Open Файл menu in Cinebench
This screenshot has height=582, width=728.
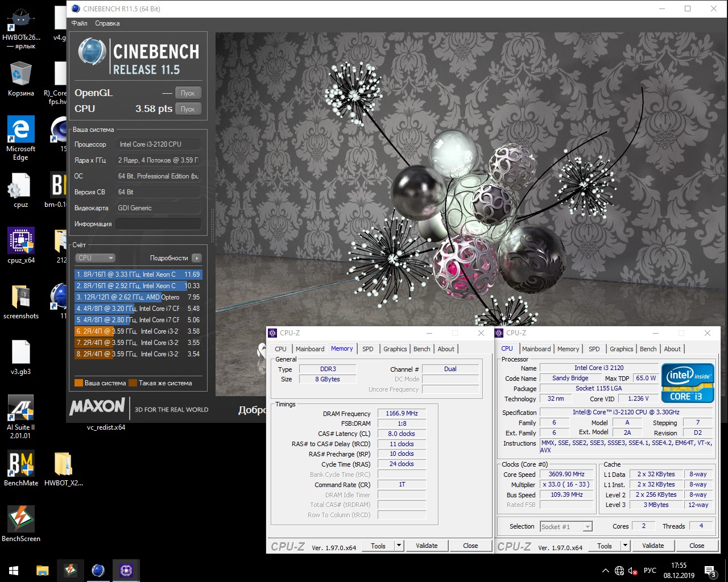click(79, 23)
